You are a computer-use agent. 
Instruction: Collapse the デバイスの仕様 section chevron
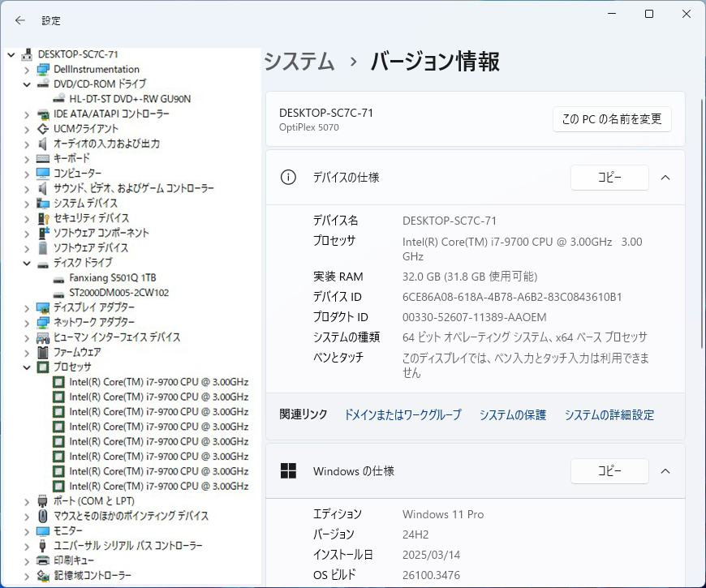click(x=665, y=178)
